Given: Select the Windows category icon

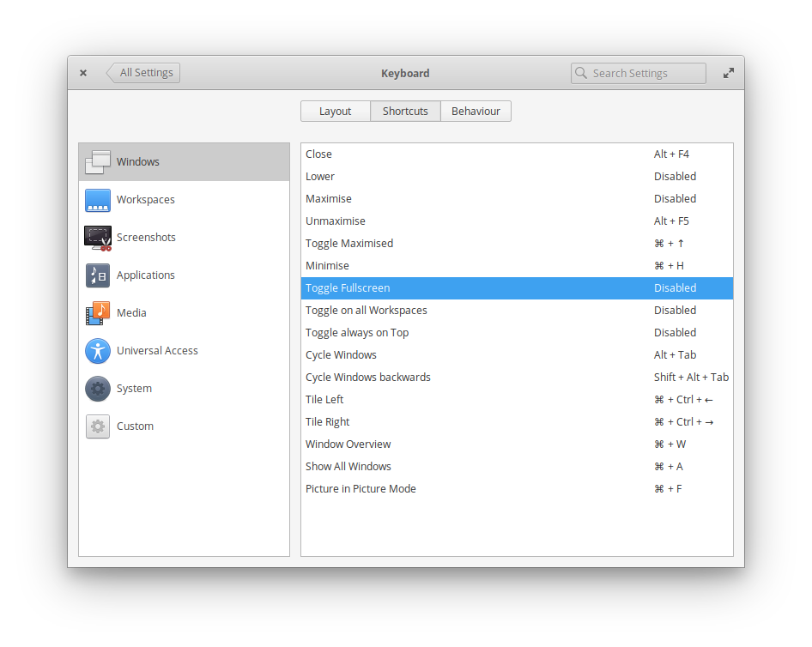Looking at the screenshot, I should click(97, 162).
